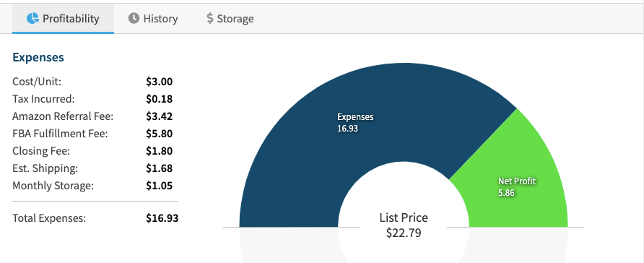Click the Monthly Storage $1.05 amount
Viewport: 644px width, 263px height.
pos(160,186)
